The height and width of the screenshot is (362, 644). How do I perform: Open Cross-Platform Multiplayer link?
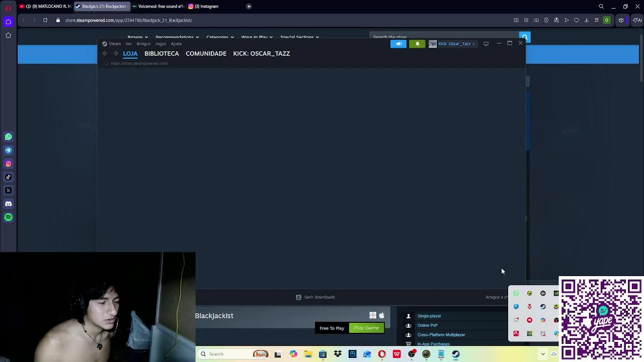tap(441, 335)
